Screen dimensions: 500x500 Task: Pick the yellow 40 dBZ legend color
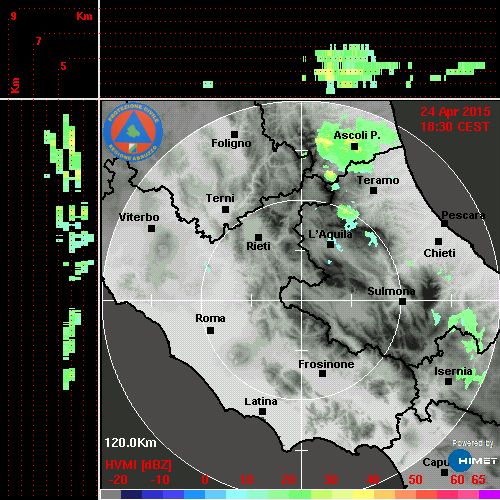363,495
